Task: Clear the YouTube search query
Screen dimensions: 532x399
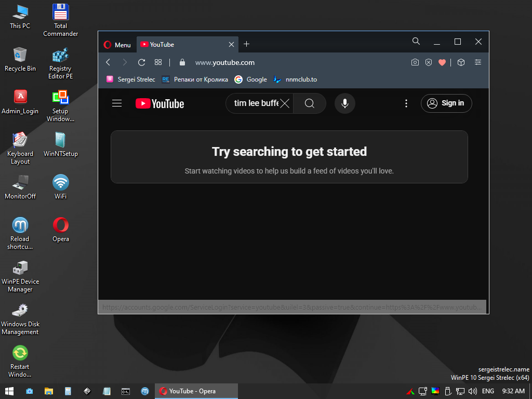Action: coord(285,103)
